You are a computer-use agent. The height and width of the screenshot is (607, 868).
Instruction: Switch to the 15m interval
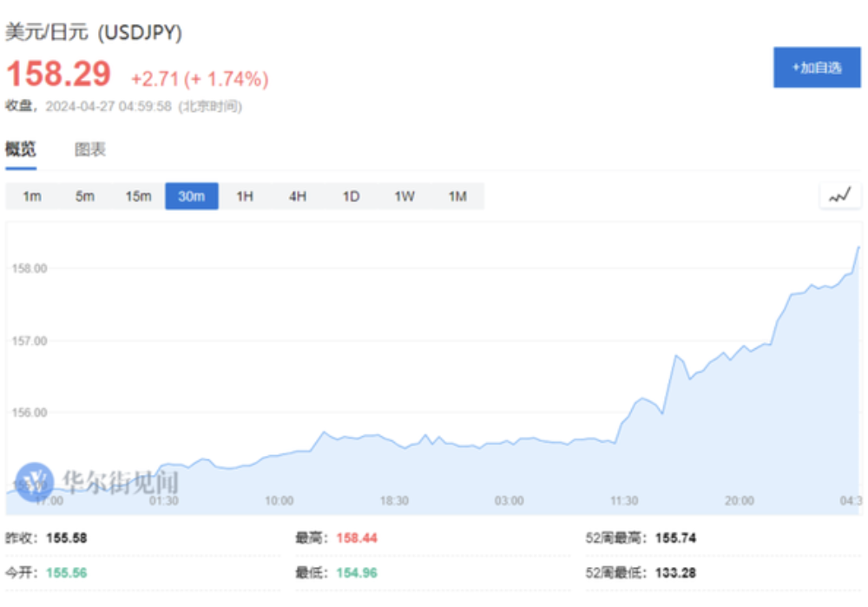(138, 196)
